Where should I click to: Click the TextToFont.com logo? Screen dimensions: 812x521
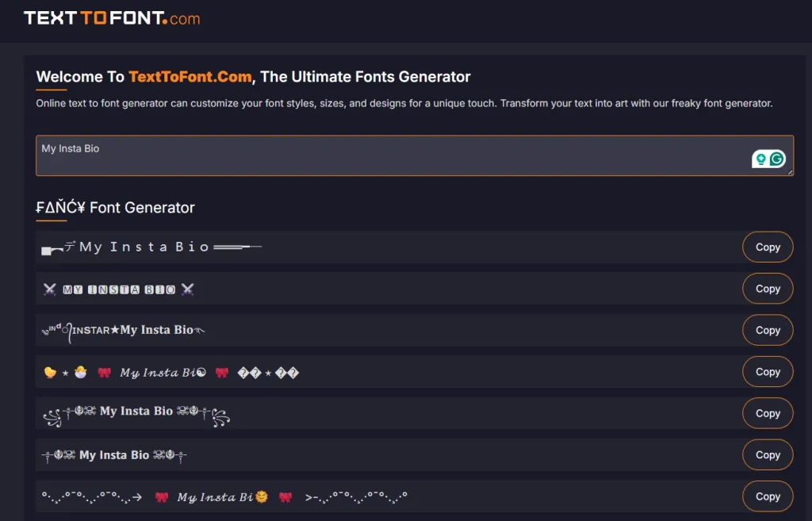[112, 18]
